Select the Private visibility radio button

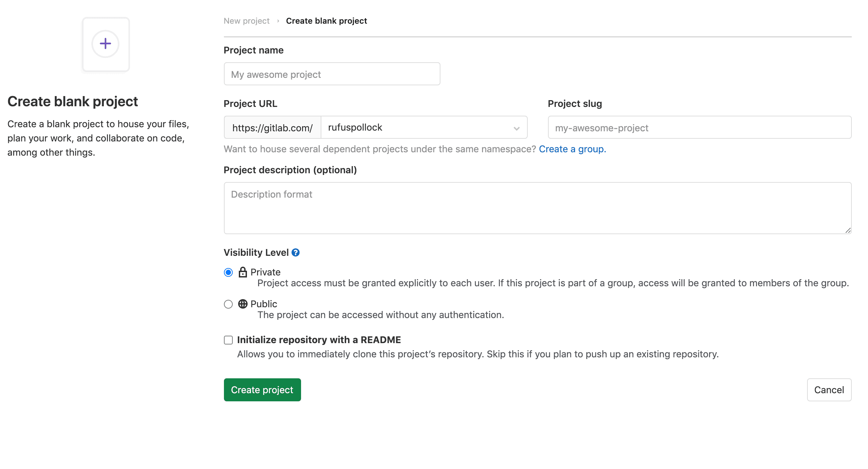click(228, 272)
